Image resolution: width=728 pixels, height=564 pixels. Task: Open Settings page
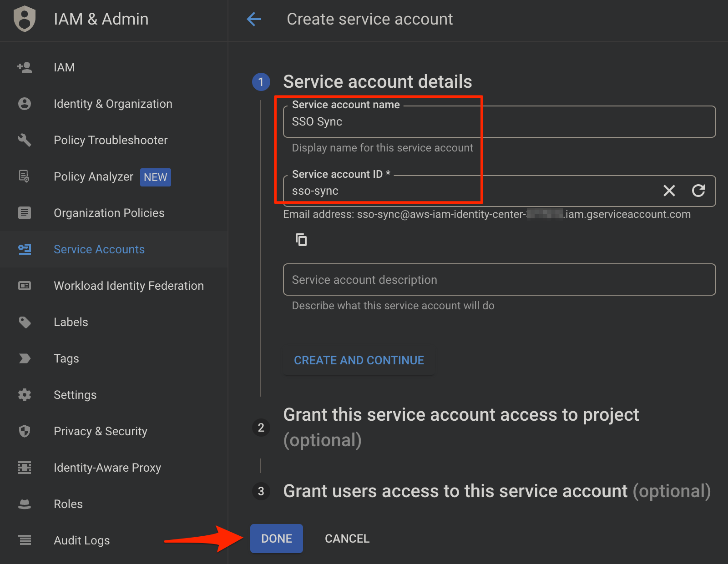tap(114, 395)
